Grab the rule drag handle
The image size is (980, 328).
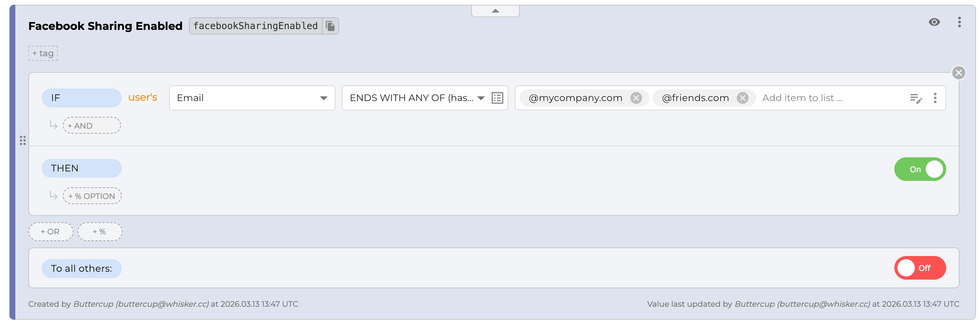click(x=23, y=140)
